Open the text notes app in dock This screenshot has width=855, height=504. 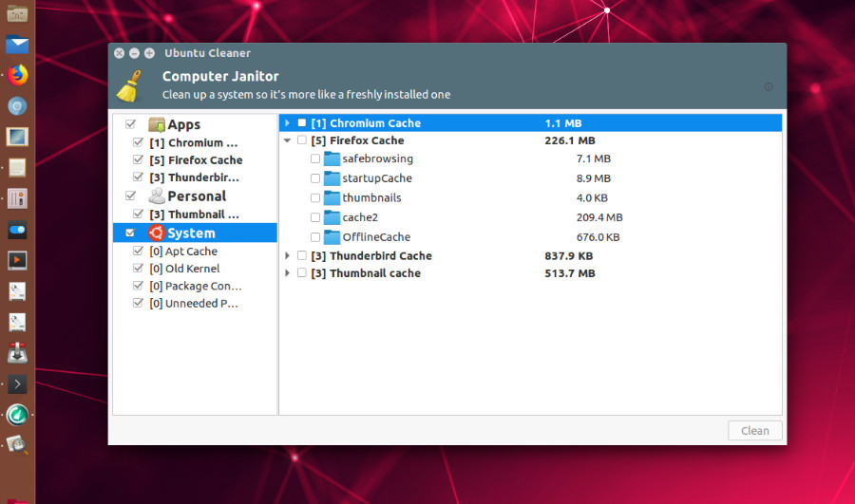(x=17, y=168)
